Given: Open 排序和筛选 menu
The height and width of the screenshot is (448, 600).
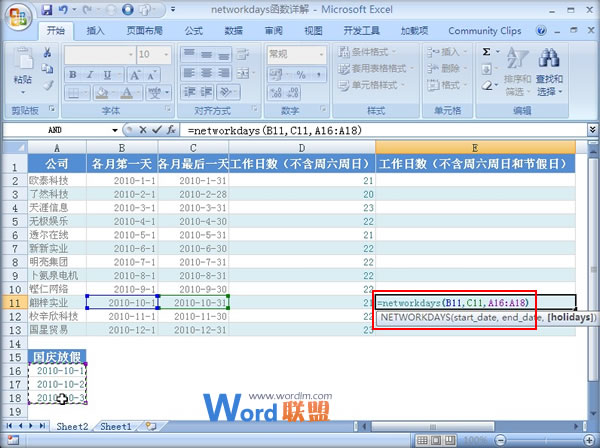Looking at the screenshot, I should 517,72.
